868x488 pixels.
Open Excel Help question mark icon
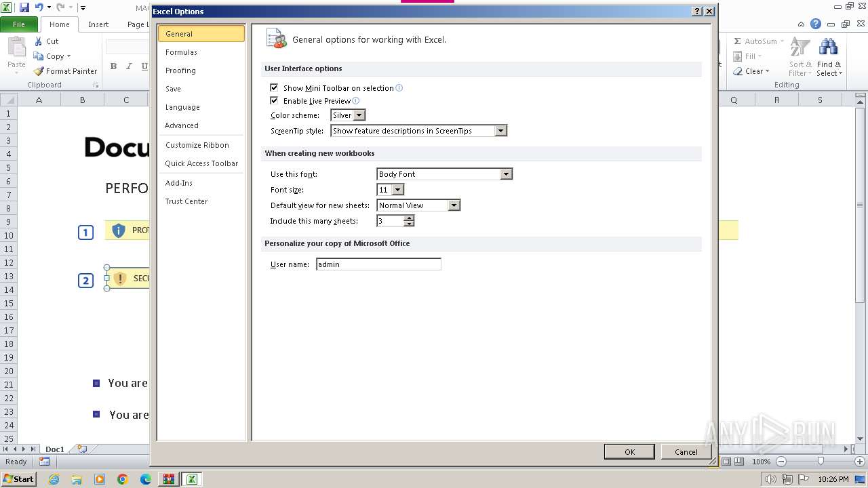816,24
